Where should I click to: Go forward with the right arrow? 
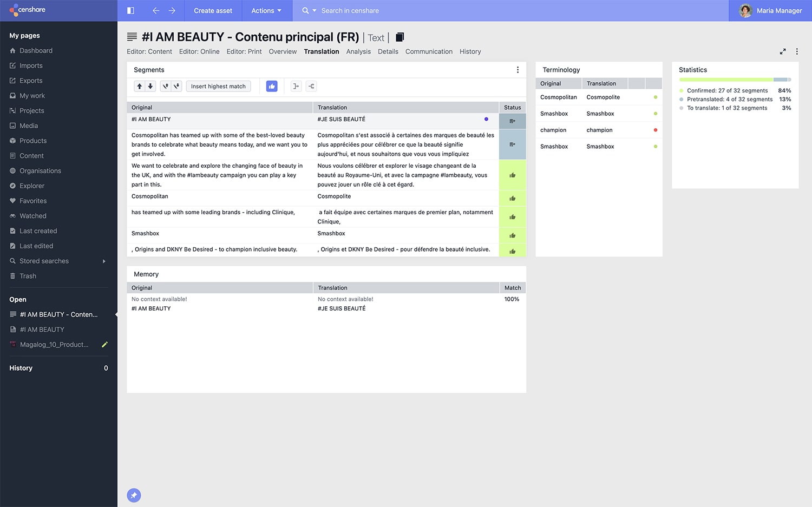(x=172, y=10)
